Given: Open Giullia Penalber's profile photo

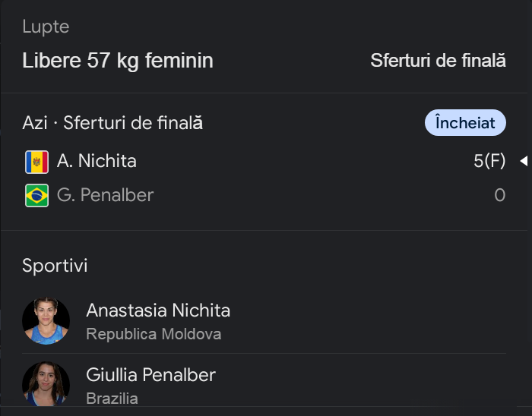Looking at the screenshot, I should (46, 384).
